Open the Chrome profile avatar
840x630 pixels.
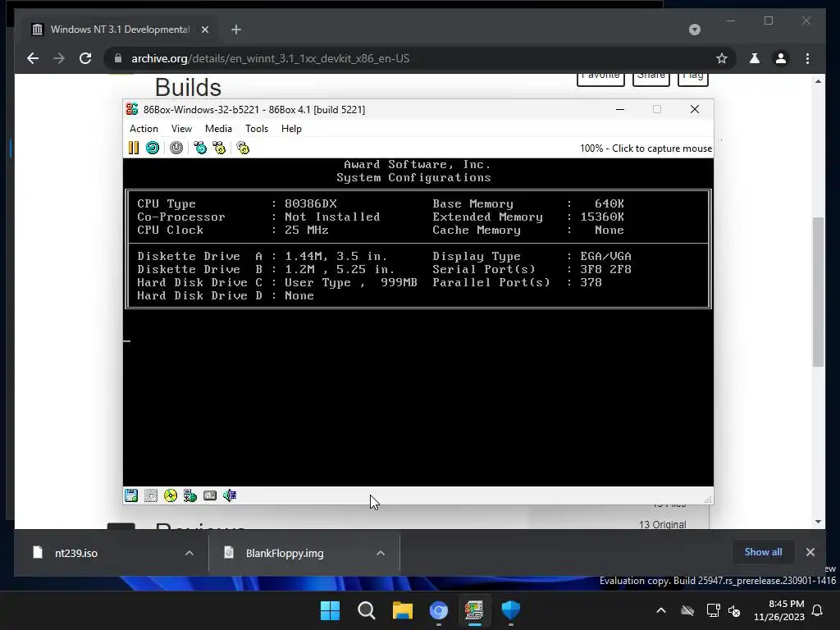(781, 58)
